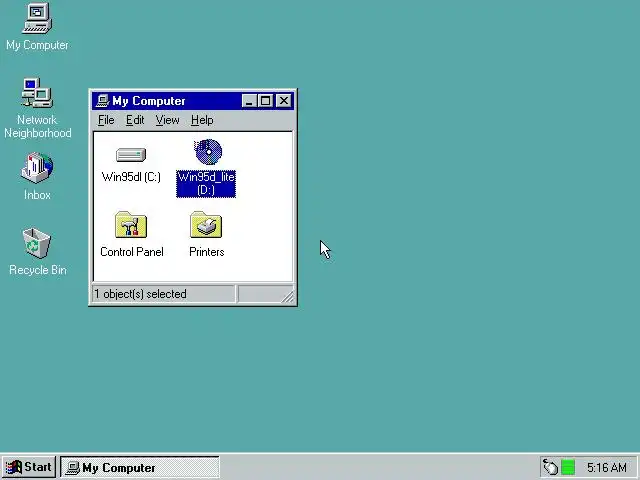Image resolution: width=640 pixels, height=480 pixels.
Task: Click the window resize grip corner
Action: pos(288,297)
